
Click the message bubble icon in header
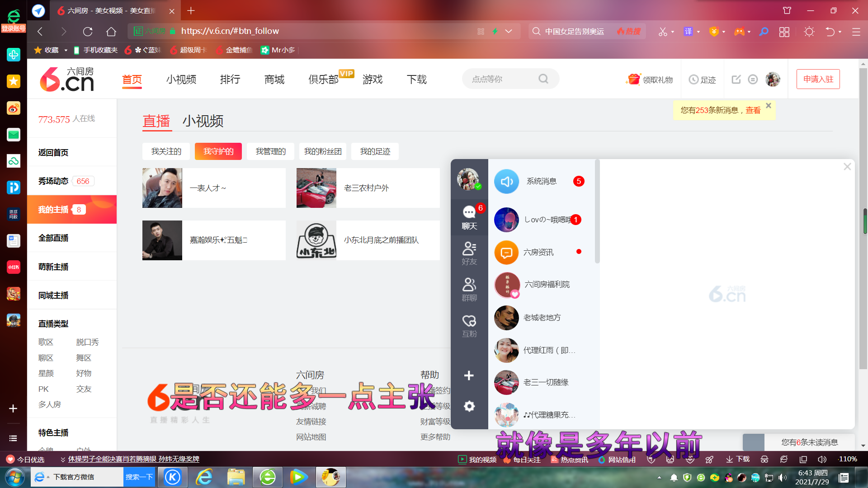753,80
